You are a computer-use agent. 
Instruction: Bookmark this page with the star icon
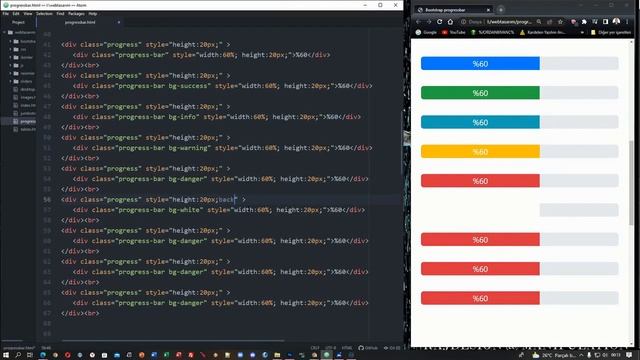[x=560, y=22]
